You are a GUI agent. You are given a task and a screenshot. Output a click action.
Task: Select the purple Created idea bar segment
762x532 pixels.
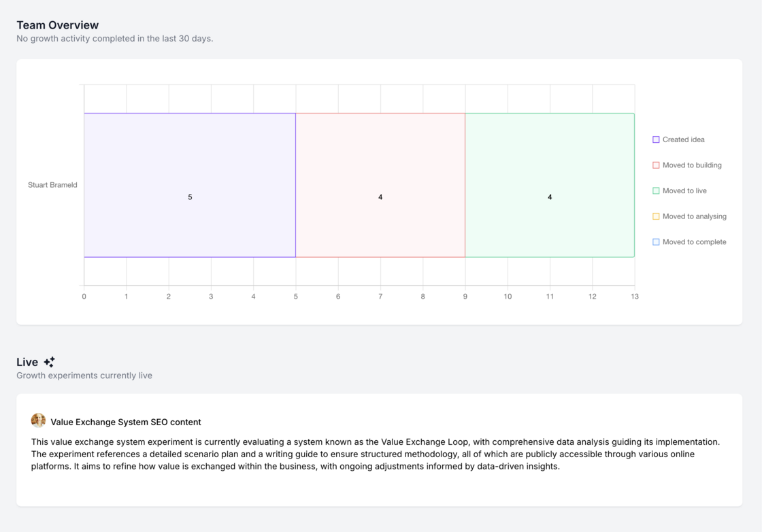(190, 185)
